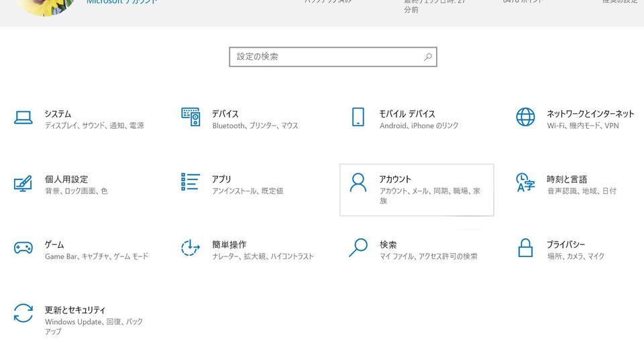Viewport: 644px width, 341px height.
Task: Open the アプリ category title
Action: click(x=221, y=179)
